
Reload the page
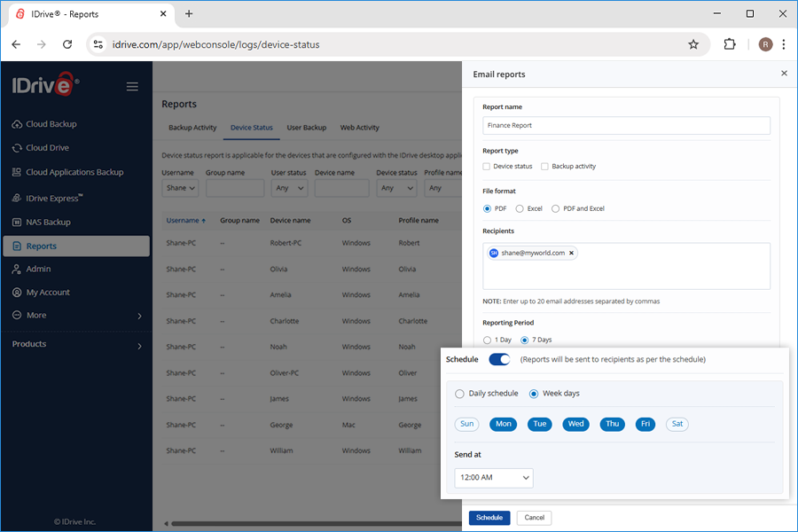tap(67, 44)
